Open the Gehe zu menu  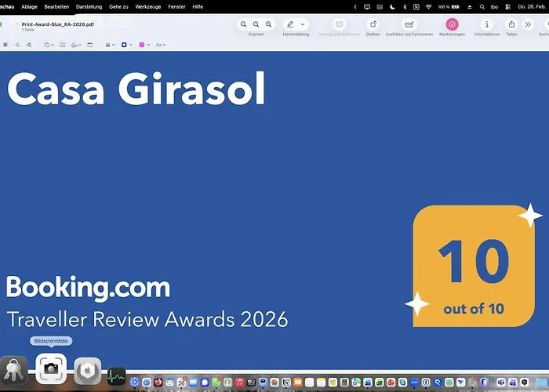[118, 6]
